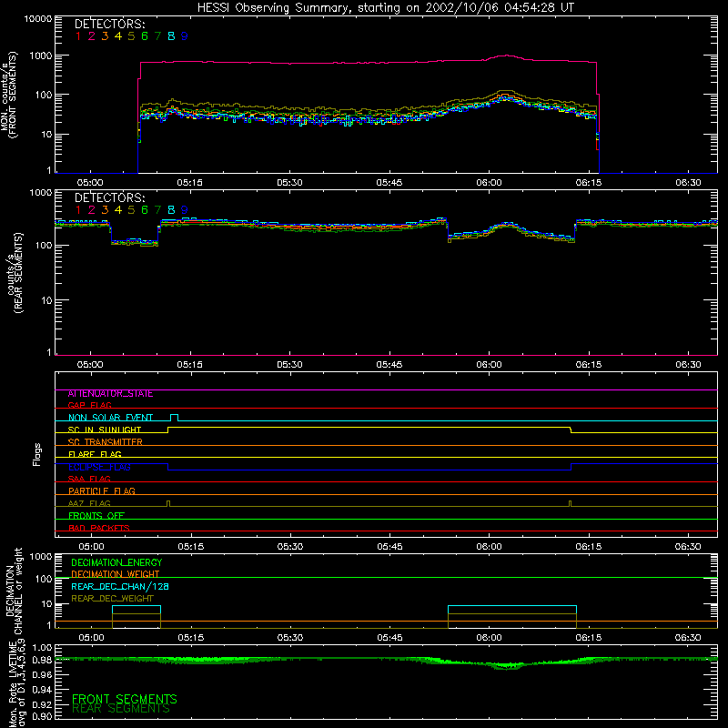Viewport: 728px width, 728px height.
Task: Click the HESSI Observing Summary title text
Action: pos(385,8)
